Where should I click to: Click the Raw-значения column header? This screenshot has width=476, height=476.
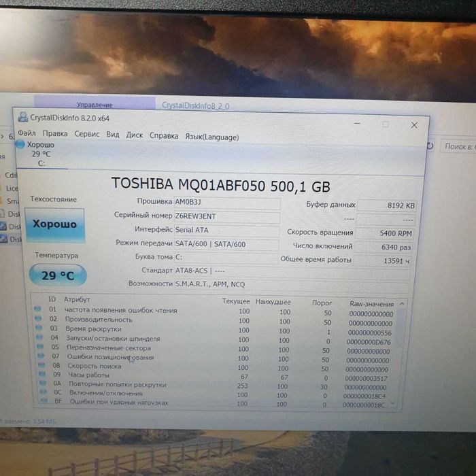(x=371, y=304)
